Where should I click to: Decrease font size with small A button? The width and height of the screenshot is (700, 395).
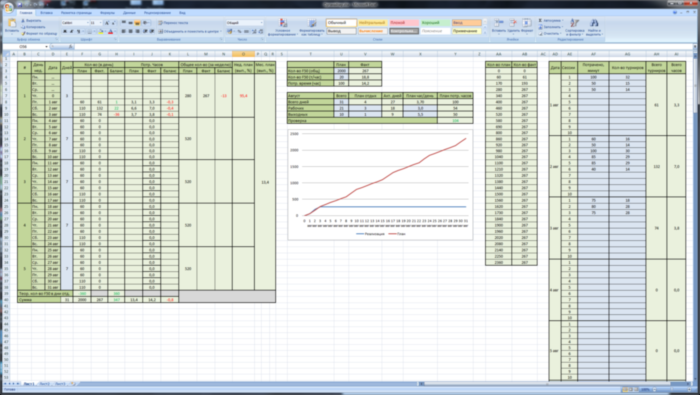pos(112,23)
